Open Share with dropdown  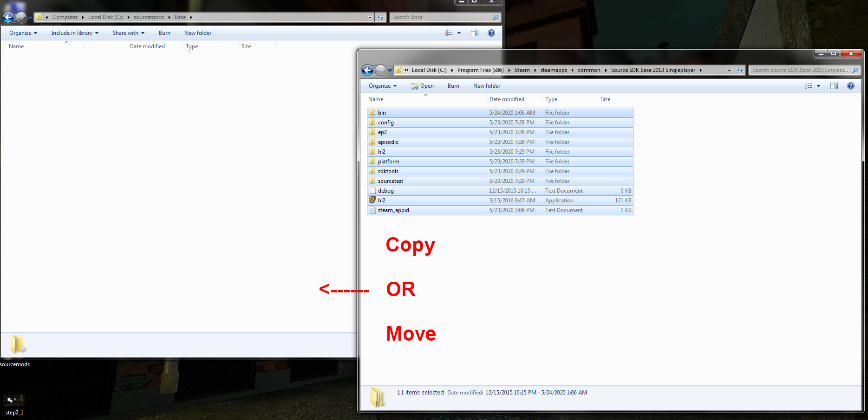pos(129,33)
